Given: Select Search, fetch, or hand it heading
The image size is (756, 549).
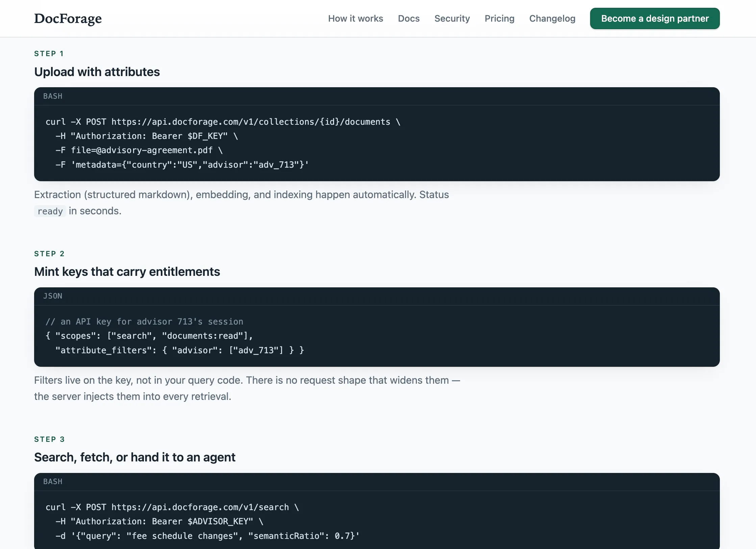Looking at the screenshot, I should 135,457.
